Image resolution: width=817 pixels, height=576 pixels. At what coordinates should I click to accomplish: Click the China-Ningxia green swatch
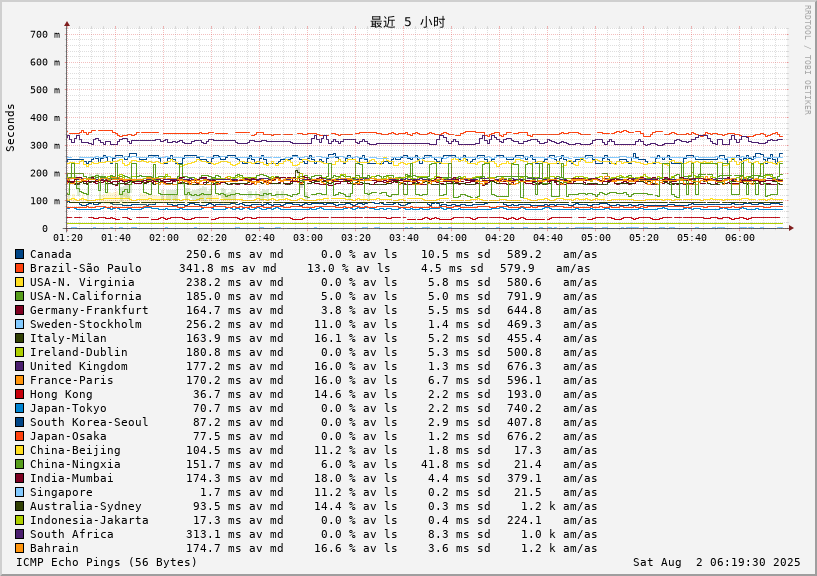coord(20,464)
